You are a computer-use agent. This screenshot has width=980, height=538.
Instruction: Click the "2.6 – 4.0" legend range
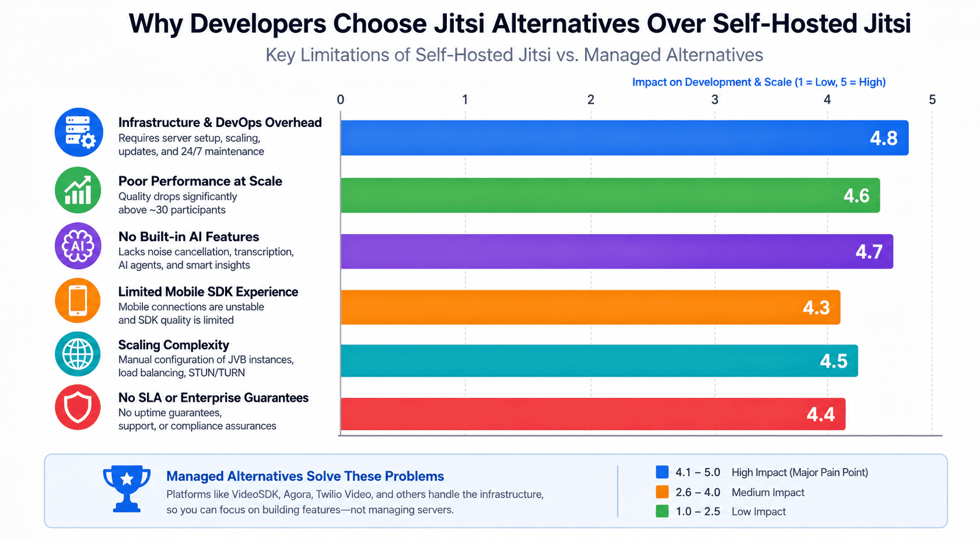pyautogui.click(x=698, y=492)
